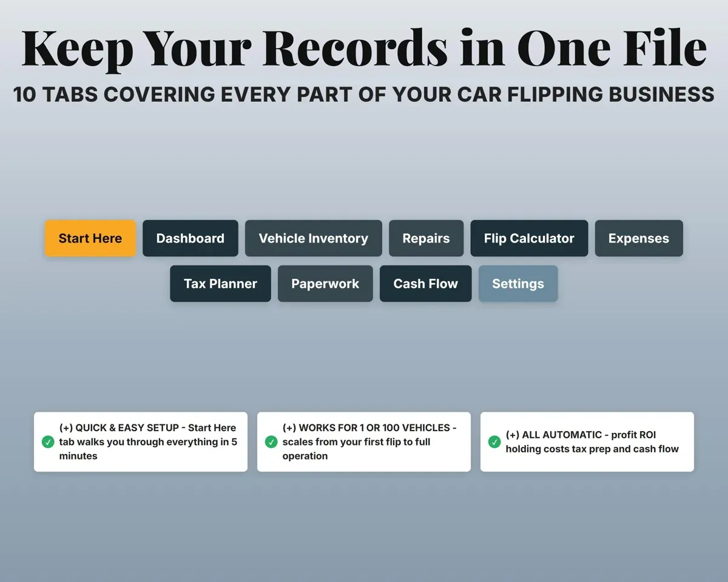The width and height of the screenshot is (728, 582).
Task: Click the 10 Tabs Covering Every Part subtitle
Action: point(364,95)
